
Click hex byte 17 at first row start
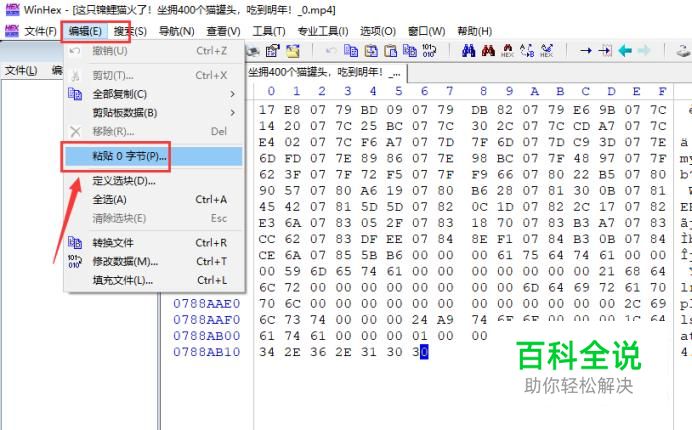pyautogui.click(x=267, y=109)
